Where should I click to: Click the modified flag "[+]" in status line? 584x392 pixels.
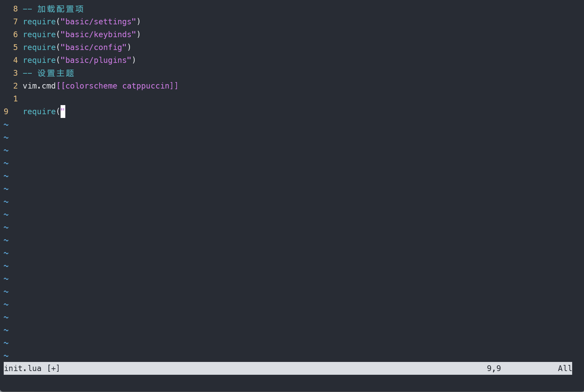pyautogui.click(x=53, y=368)
